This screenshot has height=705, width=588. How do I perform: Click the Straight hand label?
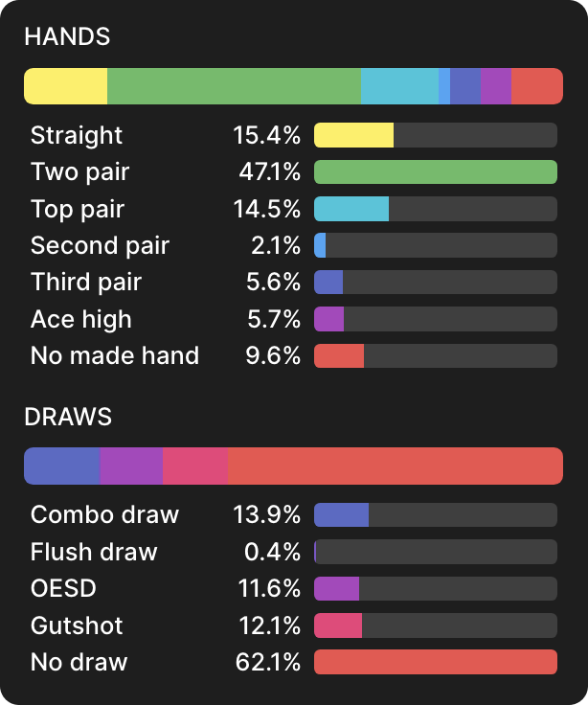(x=77, y=135)
